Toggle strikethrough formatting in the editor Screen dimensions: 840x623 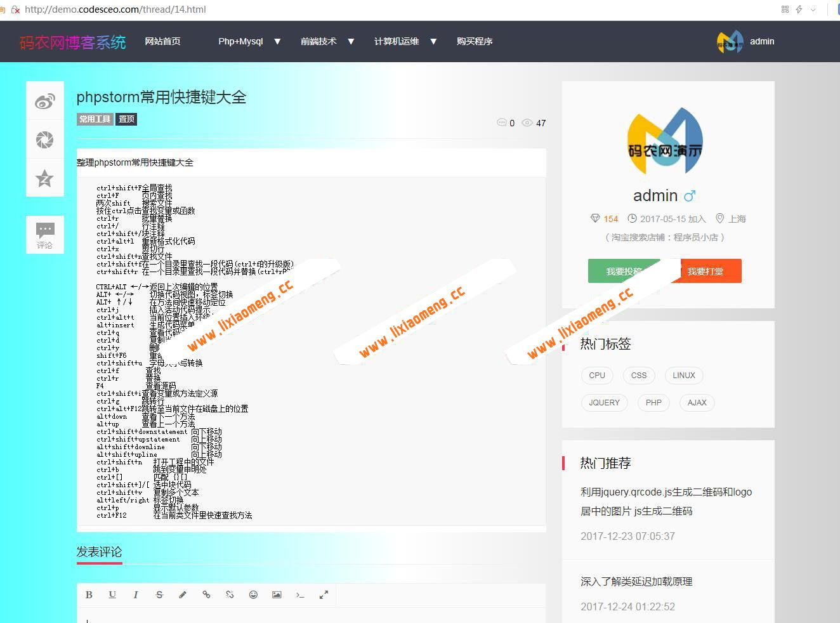click(x=159, y=594)
